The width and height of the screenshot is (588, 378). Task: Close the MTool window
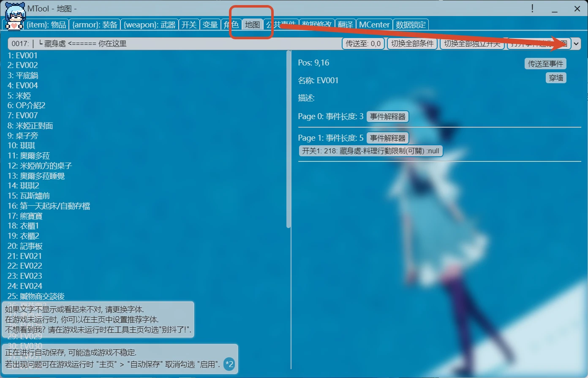click(577, 8)
